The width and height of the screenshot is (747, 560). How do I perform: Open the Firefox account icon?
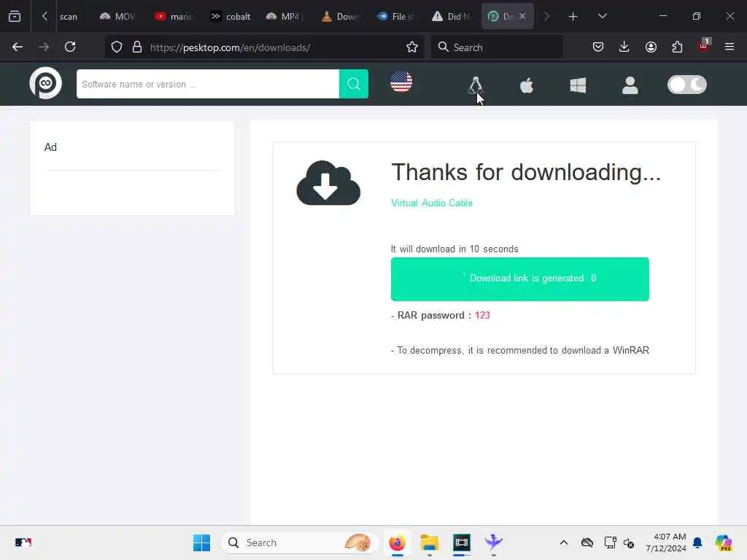coord(651,47)
